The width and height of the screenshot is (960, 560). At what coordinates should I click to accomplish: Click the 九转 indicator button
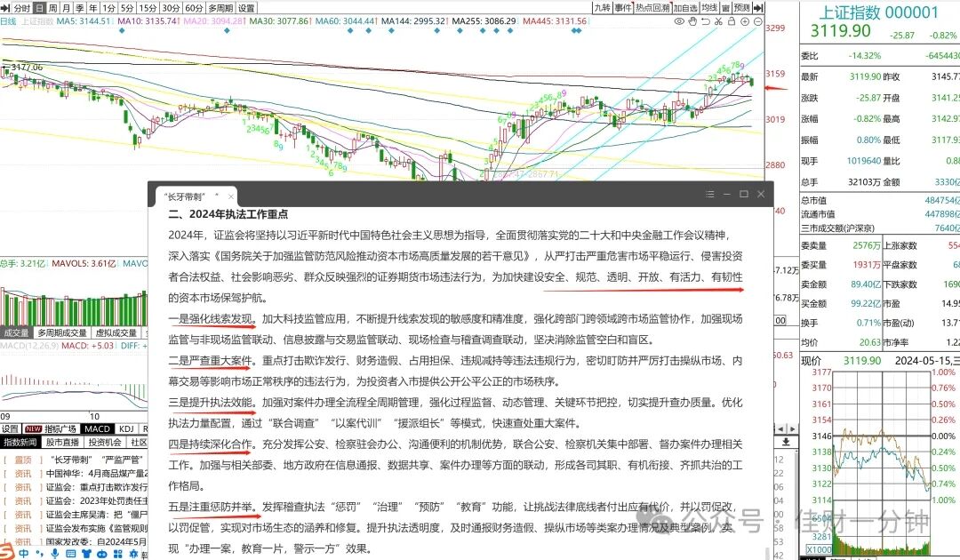[603, 8]
